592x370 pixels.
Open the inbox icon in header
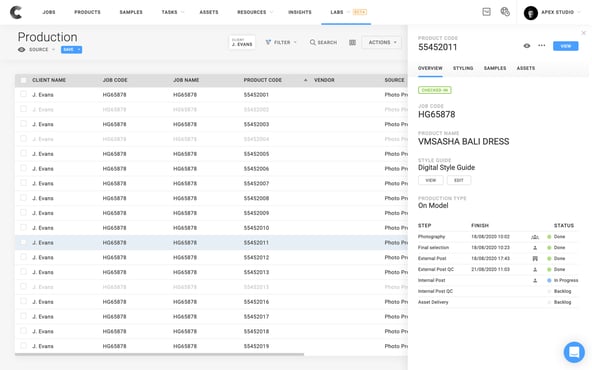487,12
